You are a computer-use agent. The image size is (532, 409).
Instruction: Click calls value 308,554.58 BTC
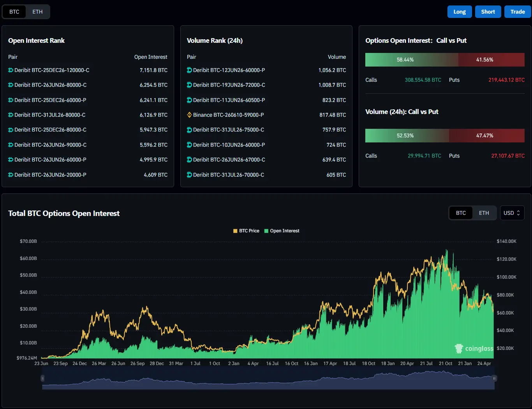423,80
